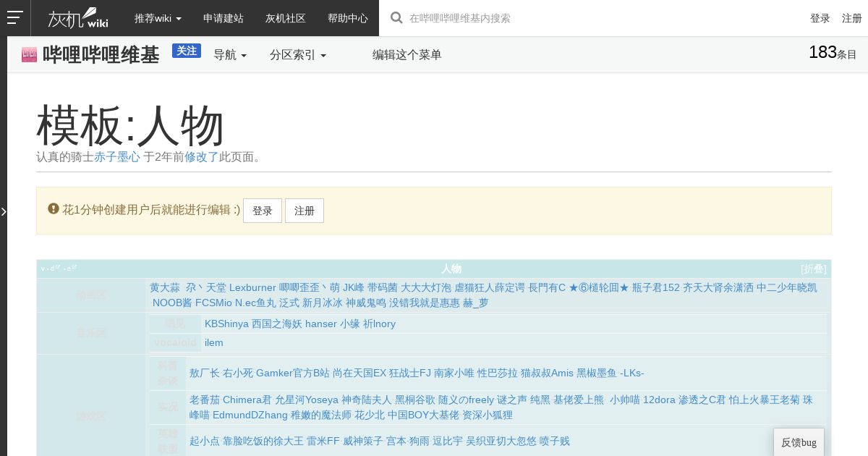Image resolution: width=868 pixels, height=456 pixels.
Task: Open the 起小点 link
Action: [x=205, y=441]
